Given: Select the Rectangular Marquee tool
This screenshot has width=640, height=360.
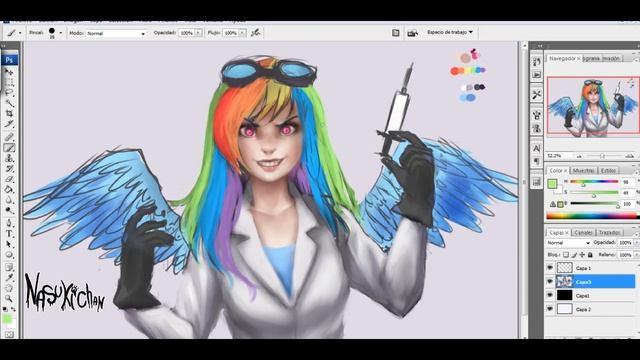Looking at the screenshot, I should [9, 82].
